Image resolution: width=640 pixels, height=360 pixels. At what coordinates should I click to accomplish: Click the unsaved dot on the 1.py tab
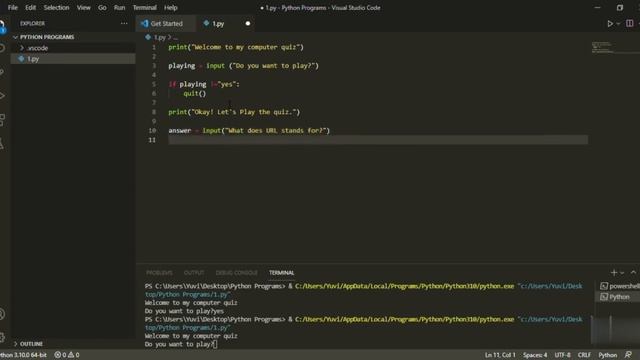tap(248, 23)
